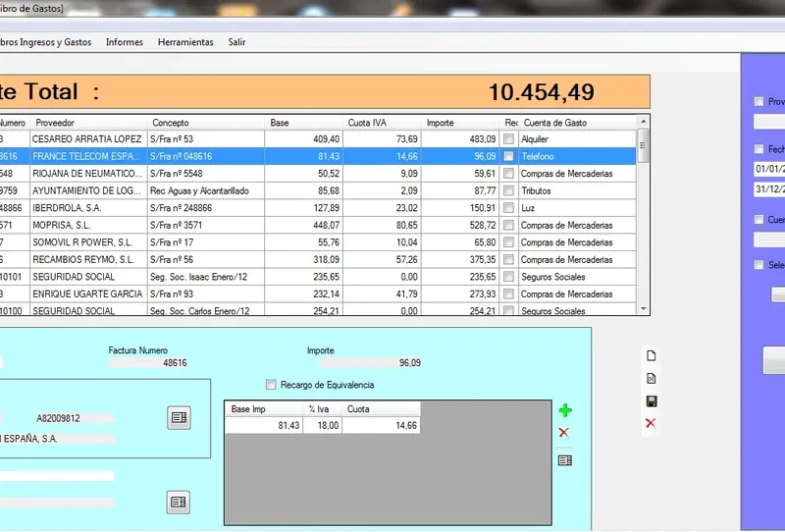Image resolution: width=785 pixels, height=532 pixels.
Task: Click the new blank document icon
Action: point(651,355)
